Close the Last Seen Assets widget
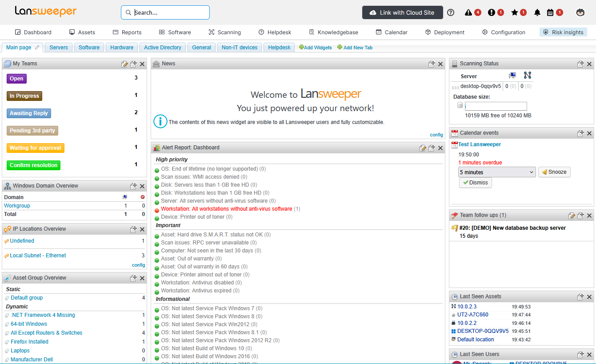This screenshot has width=596, height=364. 589,297
